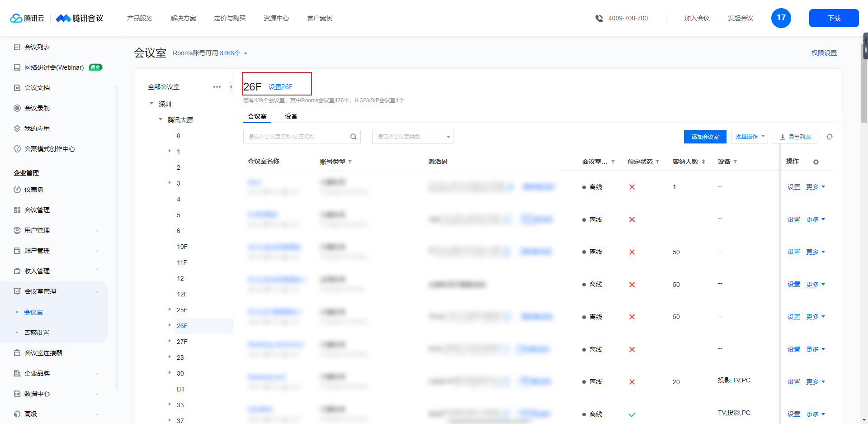
Task: Collapse the 腾讯大厦 tree node
Action: [x=160, y=119]
